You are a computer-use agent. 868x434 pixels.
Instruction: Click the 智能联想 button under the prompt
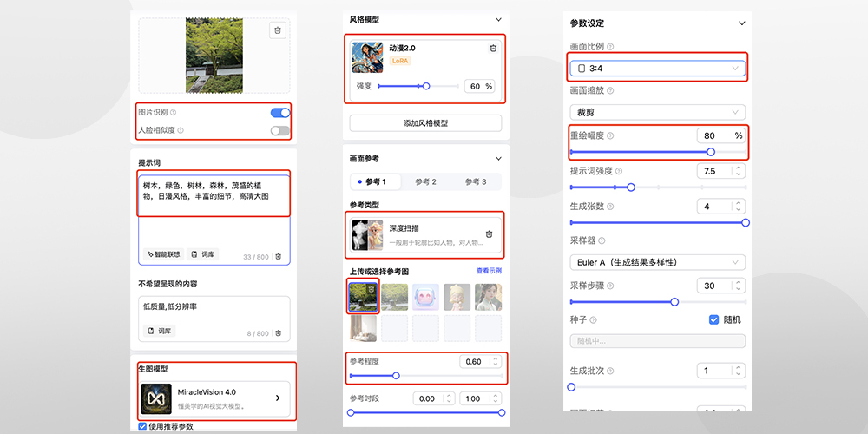tap(163, 254)
